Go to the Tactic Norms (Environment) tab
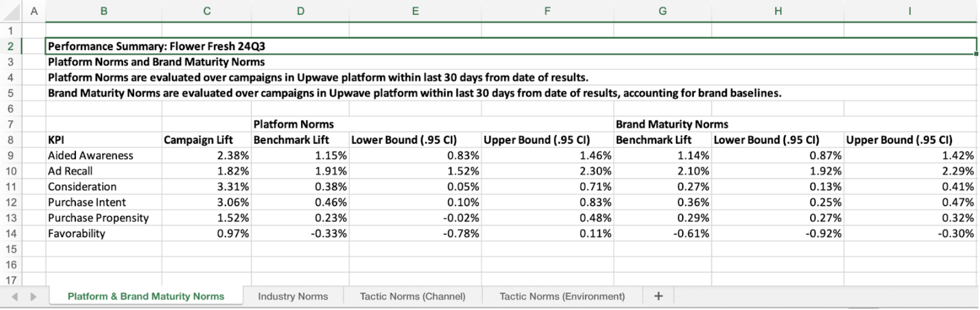Viewport: 980px width, 310px height. [562, 296]
